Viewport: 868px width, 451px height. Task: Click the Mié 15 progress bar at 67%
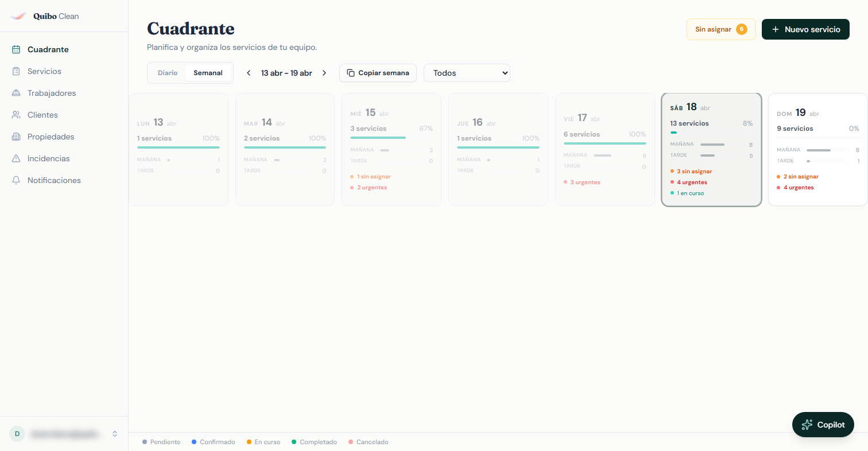pyautogui.click(x=392, y=138)
